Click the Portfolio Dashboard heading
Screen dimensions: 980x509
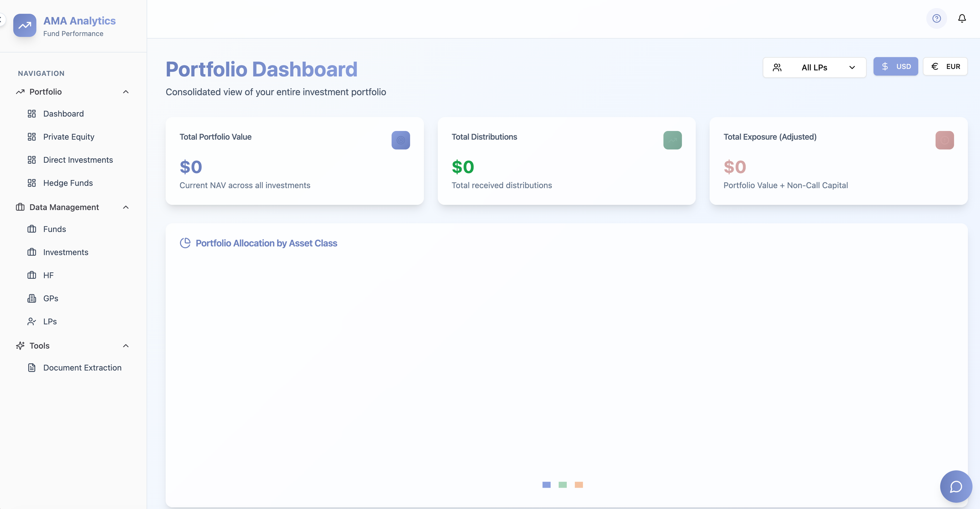[x=262, y=69]
